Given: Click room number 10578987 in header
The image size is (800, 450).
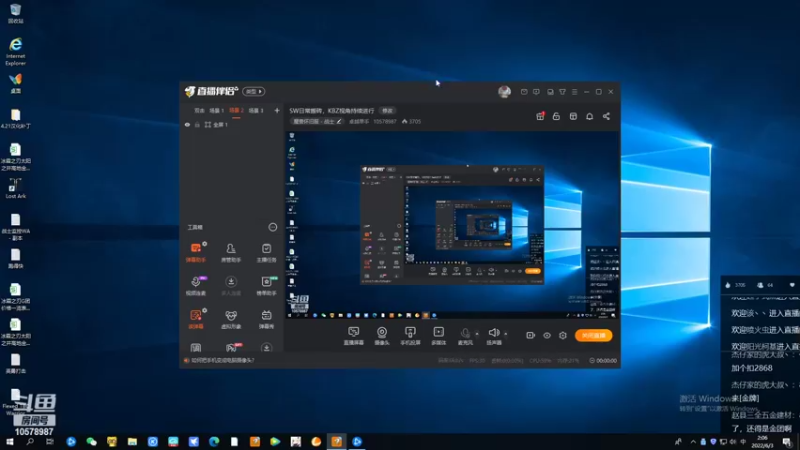Looking at the screenshot, I should click(x=385, y=121).
